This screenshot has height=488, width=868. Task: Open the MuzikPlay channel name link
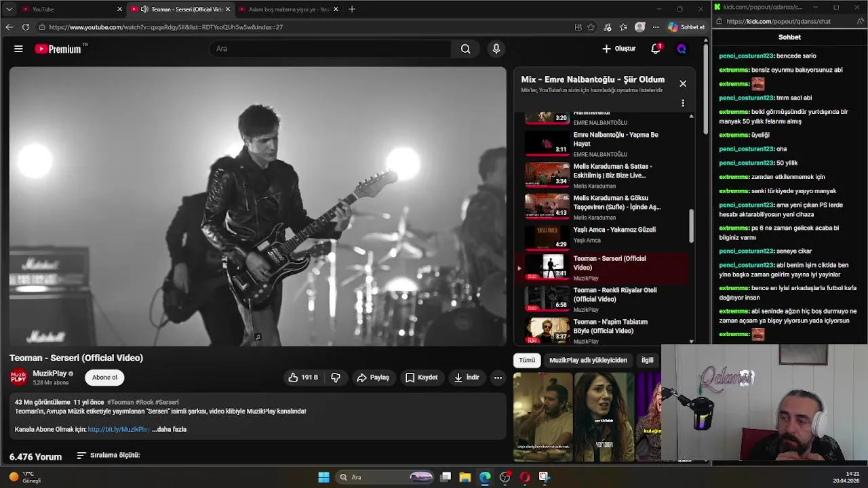click(50, 373)
